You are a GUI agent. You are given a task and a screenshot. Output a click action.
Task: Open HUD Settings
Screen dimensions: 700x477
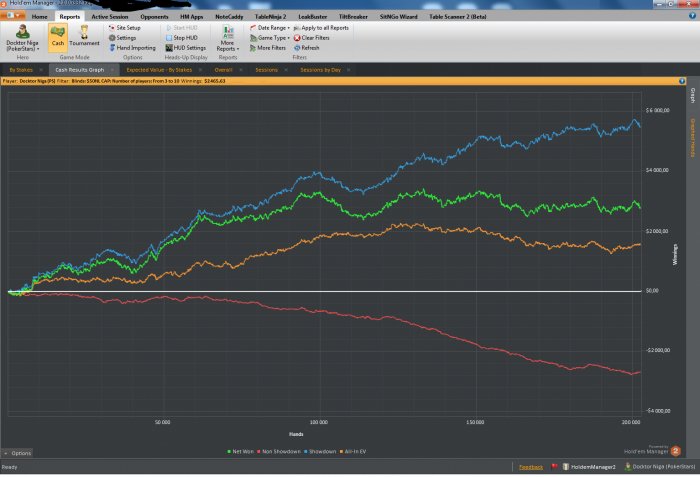pyautogui.click(x=186, y=48)
